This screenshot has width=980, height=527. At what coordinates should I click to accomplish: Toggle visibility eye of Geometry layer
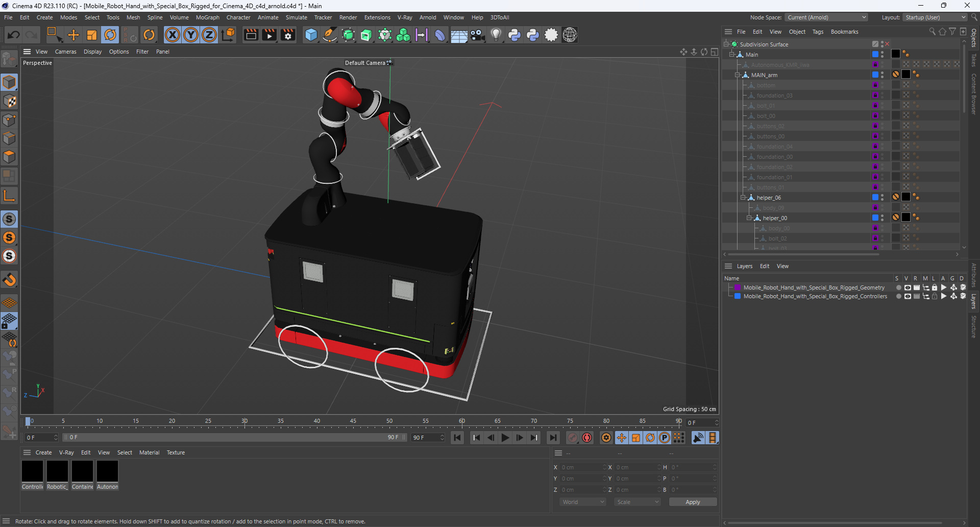(908, 288)
